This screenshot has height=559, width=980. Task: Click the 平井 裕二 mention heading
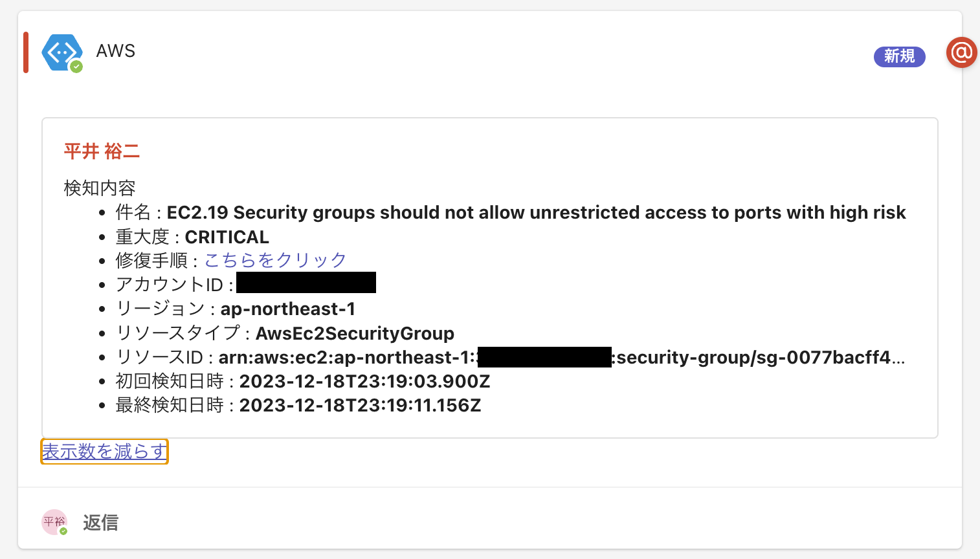(102, 151)
